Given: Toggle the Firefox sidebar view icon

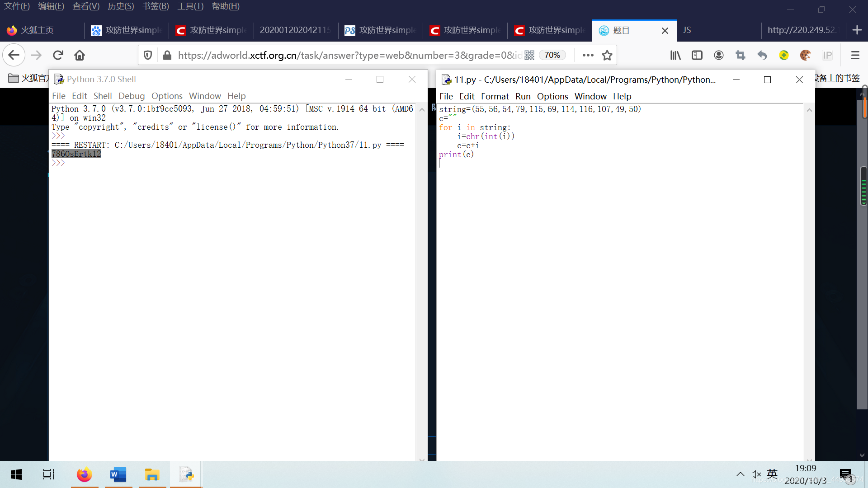Looking at the screenshot, I should [697, 55].
